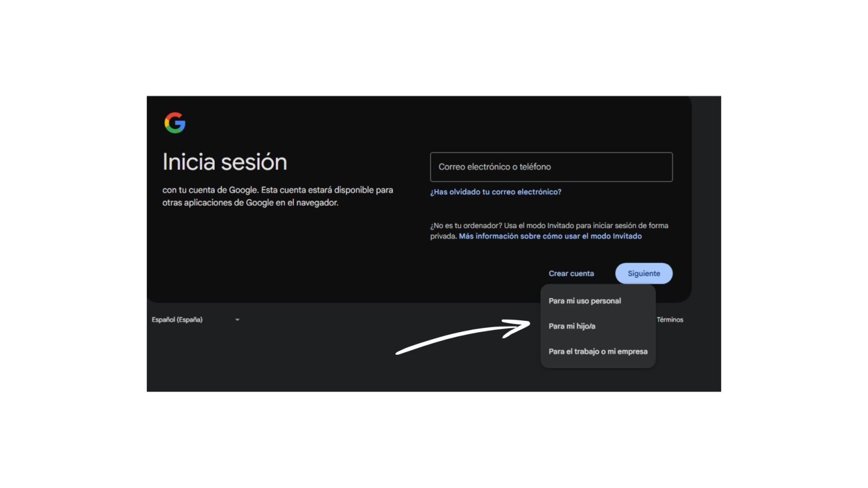
Task: Select "Para mi uso personal" option
Action: tap(585, 301)
